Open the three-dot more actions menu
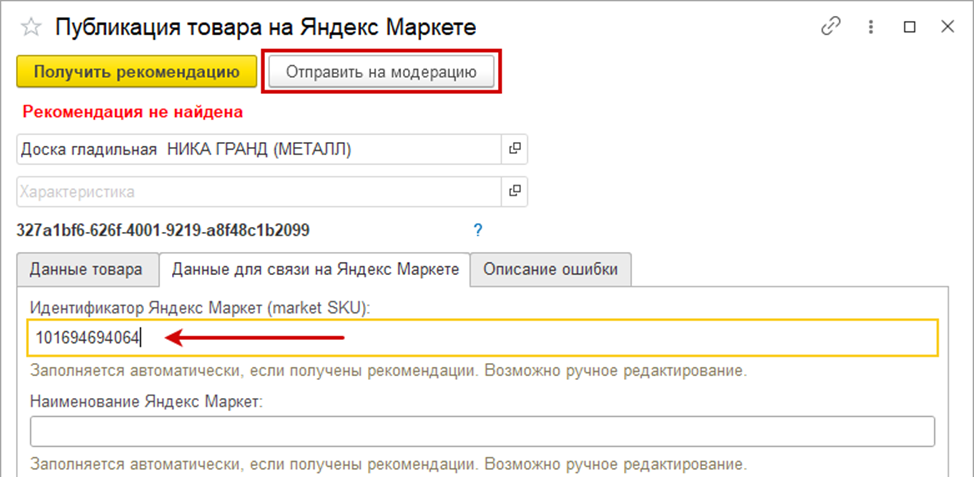Screen dimensions: 974x477 tap(871, 27)
